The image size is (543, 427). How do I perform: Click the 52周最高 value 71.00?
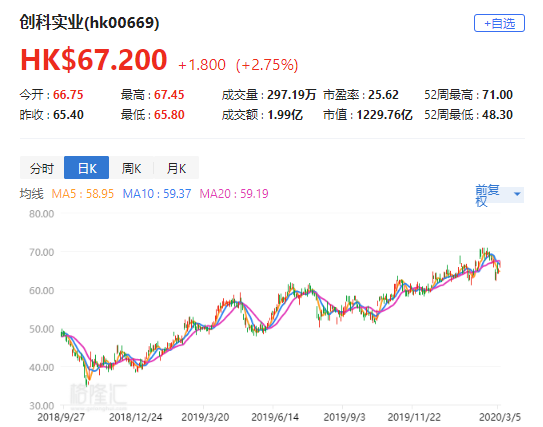pos(497,95)
